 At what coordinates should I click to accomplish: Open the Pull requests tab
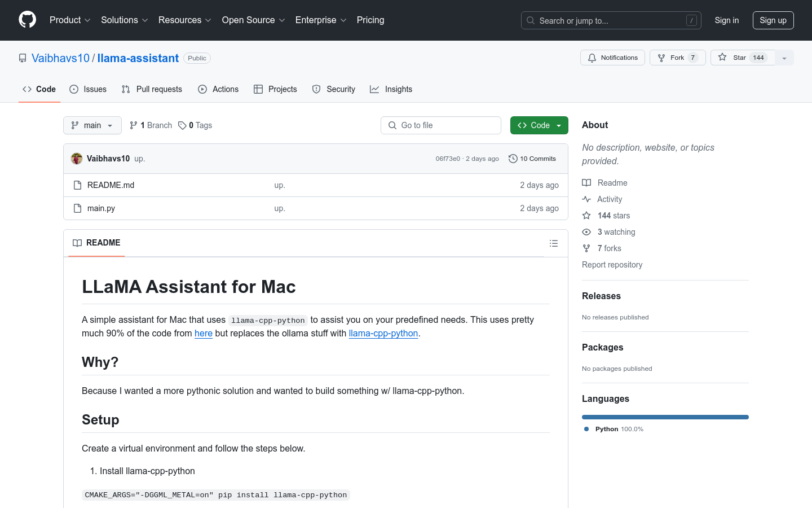click(x=152, y=89)
